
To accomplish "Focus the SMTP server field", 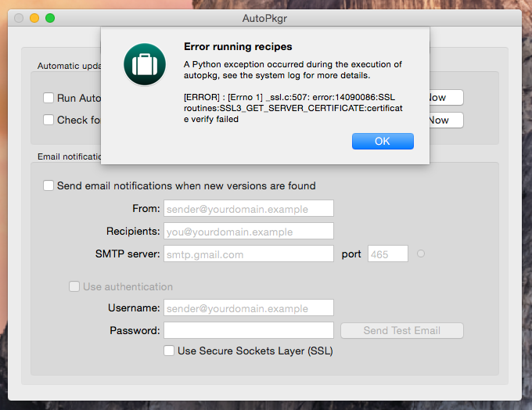I will (249, 254).
